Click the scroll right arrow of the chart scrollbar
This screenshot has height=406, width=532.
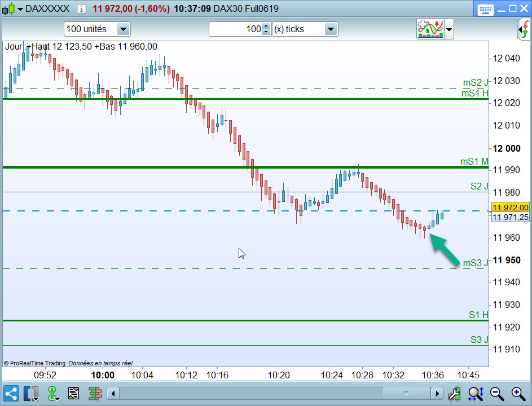437,394
